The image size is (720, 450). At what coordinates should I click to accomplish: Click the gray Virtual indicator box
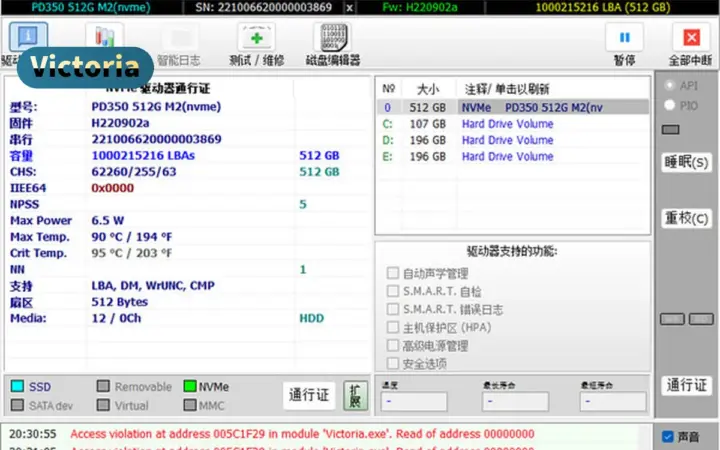tap(103, 405)
